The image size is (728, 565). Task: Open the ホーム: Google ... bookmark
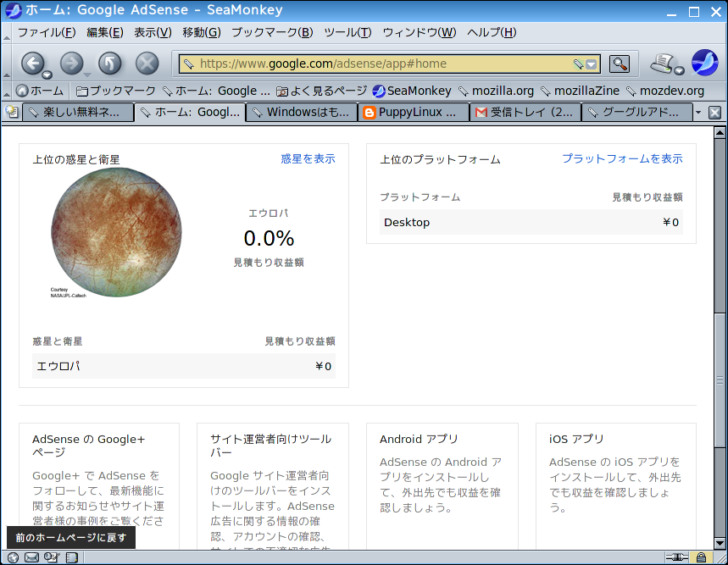[216, 91]
